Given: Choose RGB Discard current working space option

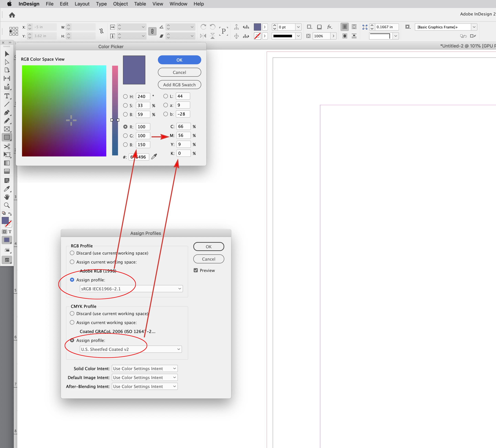Looking at the screenshot, I should pyautogui.click(x=72, y=253).
